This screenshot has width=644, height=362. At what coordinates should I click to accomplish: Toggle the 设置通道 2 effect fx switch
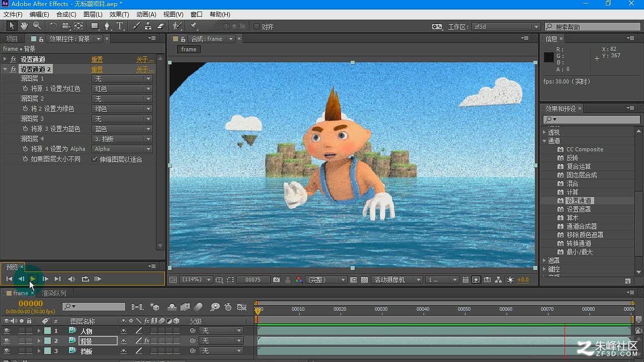click(14, 69)
